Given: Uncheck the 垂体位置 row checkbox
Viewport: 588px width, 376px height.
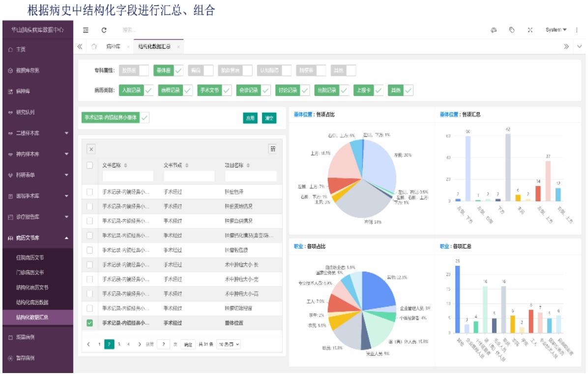Looking at the screenshot, I should click(x=89, y=323).
